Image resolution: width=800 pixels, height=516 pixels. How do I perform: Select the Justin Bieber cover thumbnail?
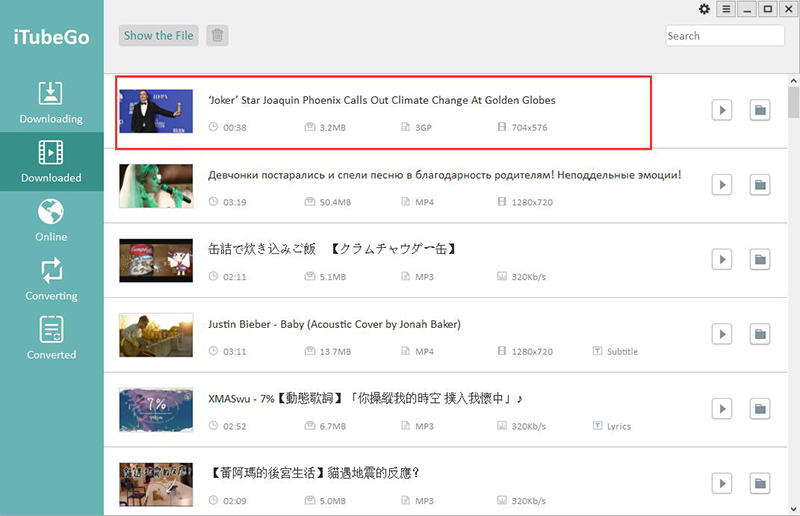pyautogui.click(x=156, y=335)
